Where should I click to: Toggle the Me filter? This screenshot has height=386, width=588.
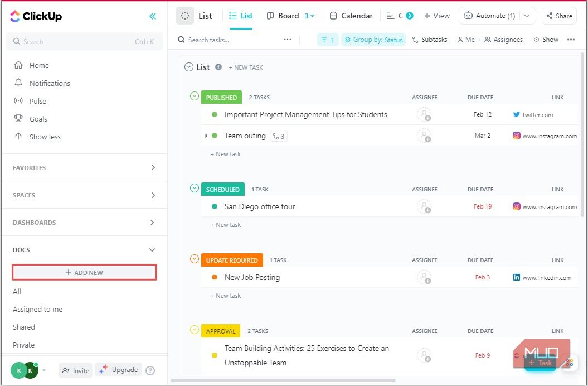coord(466,40)
